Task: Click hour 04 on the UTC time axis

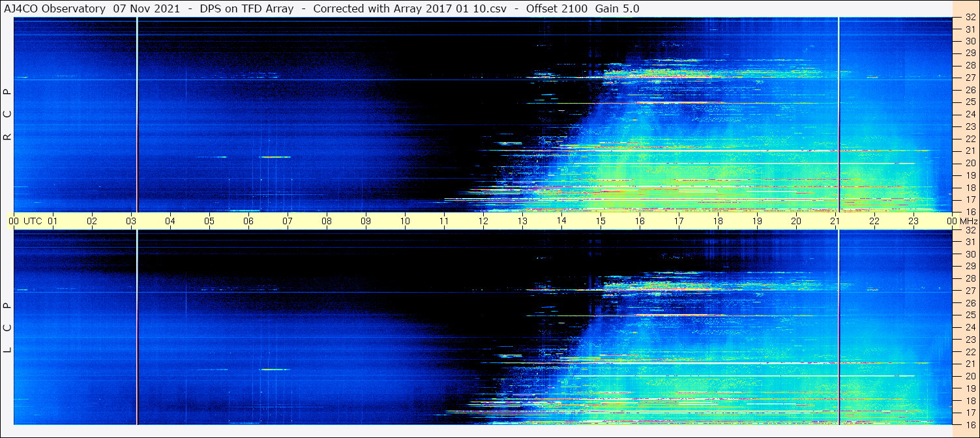Action: (x=170, y=221)
